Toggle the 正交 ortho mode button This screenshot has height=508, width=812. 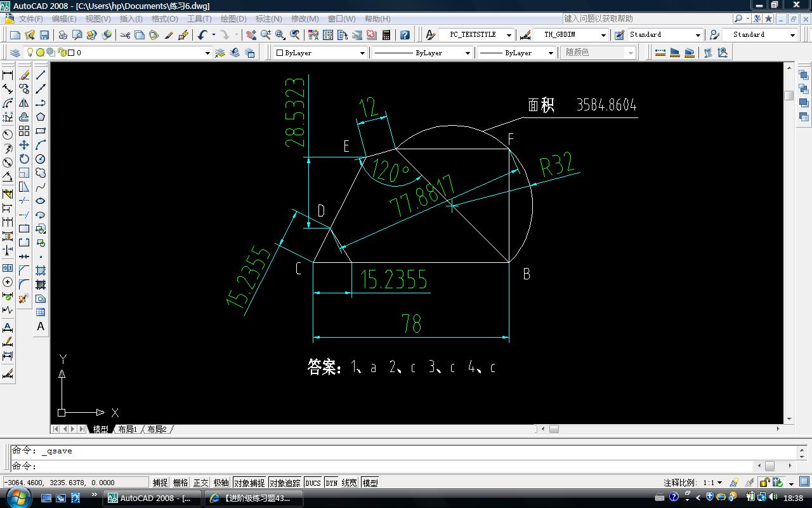pyautogui.click(x=201, y=483)
